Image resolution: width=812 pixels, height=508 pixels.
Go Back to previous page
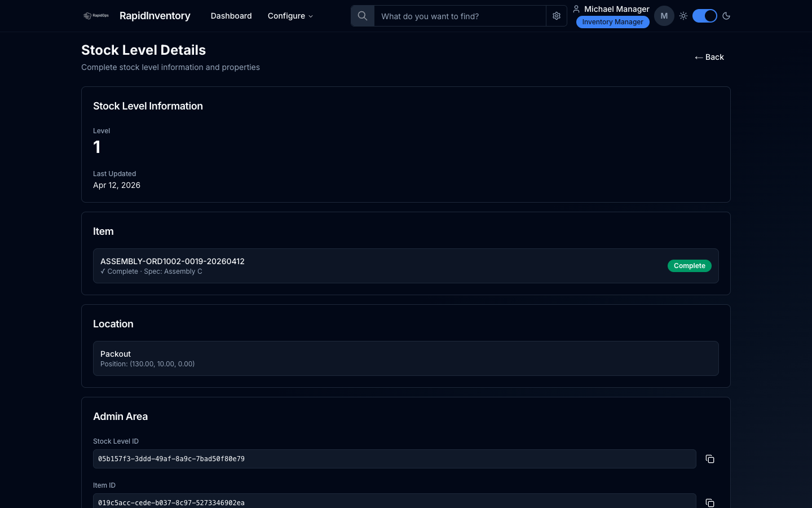pyautogui.click(x=709, y=57)
